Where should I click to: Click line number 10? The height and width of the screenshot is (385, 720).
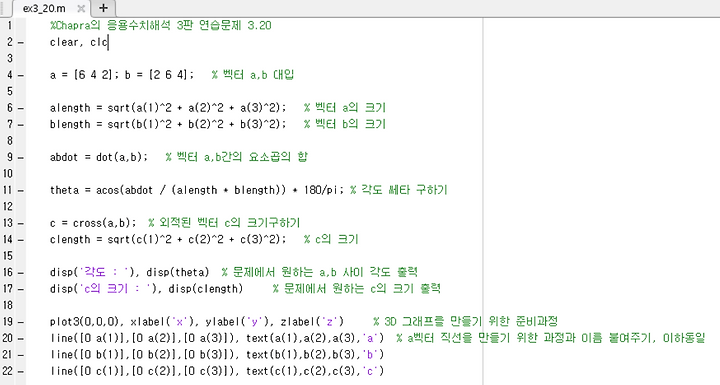[8, 174]
